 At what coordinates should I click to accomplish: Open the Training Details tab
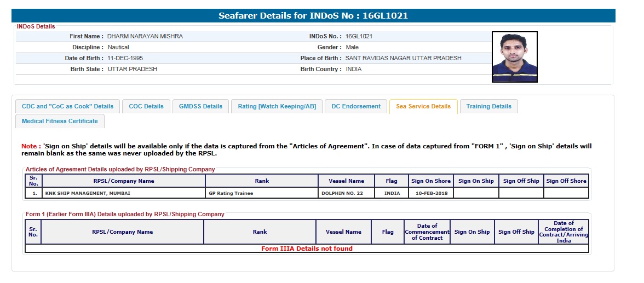coord(488,106)
